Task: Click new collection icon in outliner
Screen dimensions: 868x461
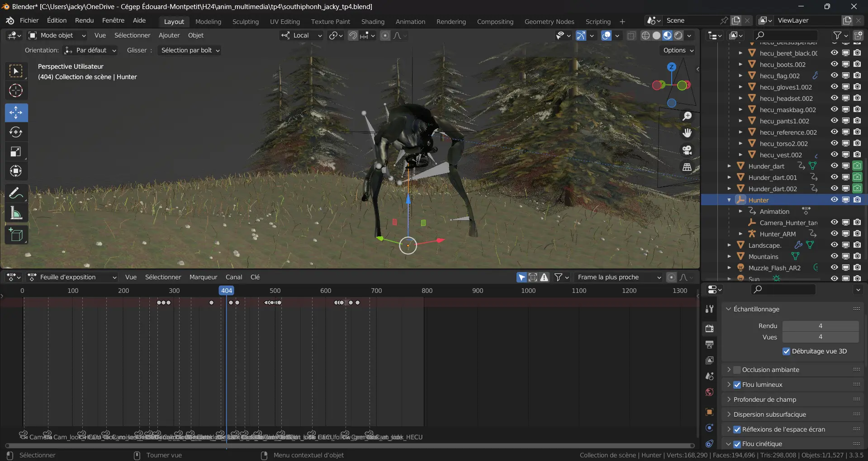Action: click(x=858, y=35)
